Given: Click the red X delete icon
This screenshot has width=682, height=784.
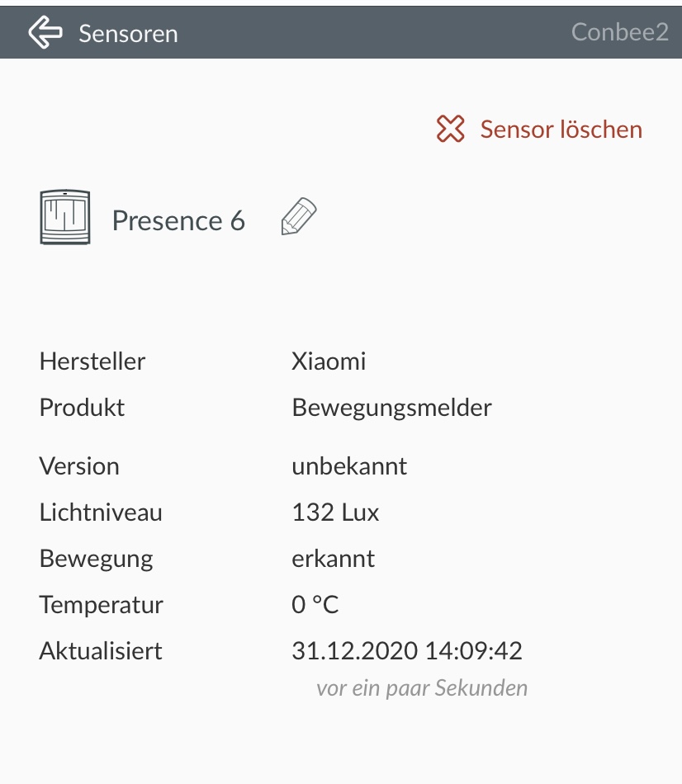Looking at the screenshot, I should [x=451, y=130].
